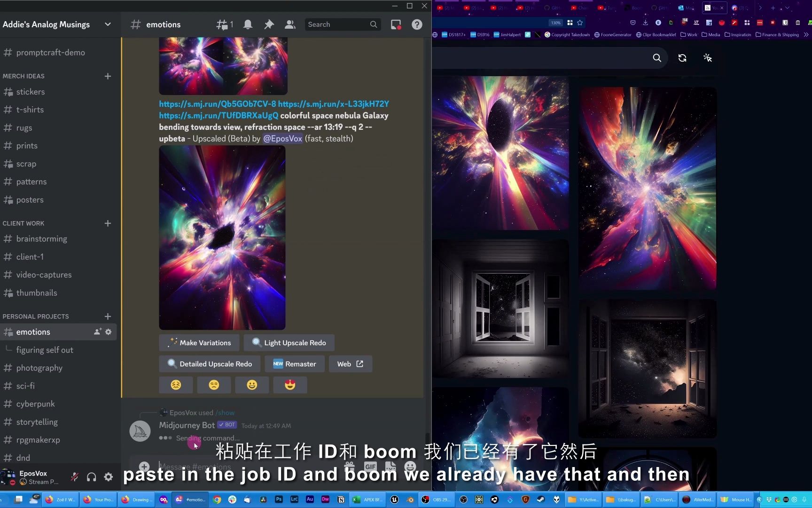The height and width of the screenshot is (508, 812).
Task: Open the browser downloads icon
Action: [x=645, y=23]
